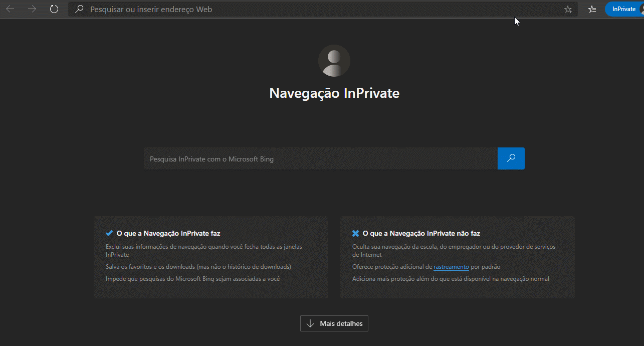Click the address bar search field

click(323, 9)
